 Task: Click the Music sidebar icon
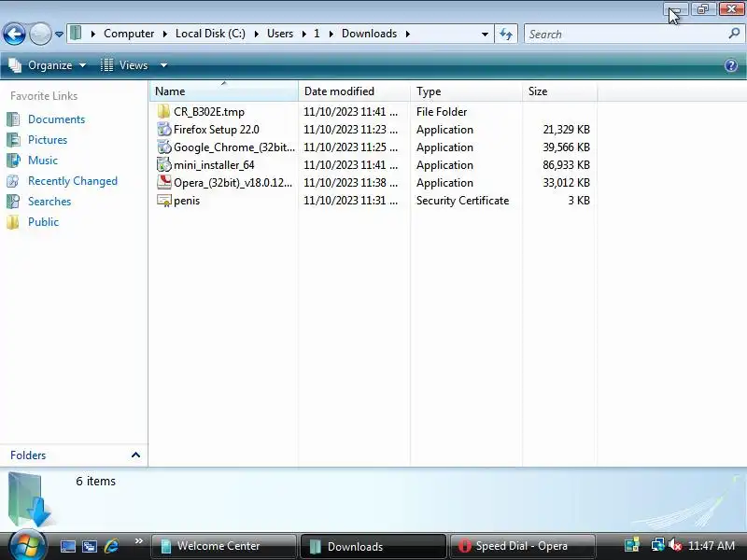coord(13,160)
